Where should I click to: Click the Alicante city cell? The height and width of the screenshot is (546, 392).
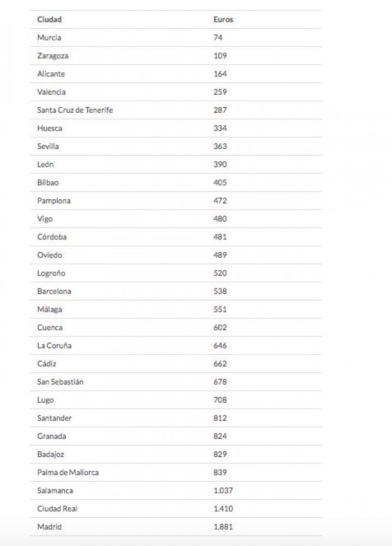pos(51,74)
